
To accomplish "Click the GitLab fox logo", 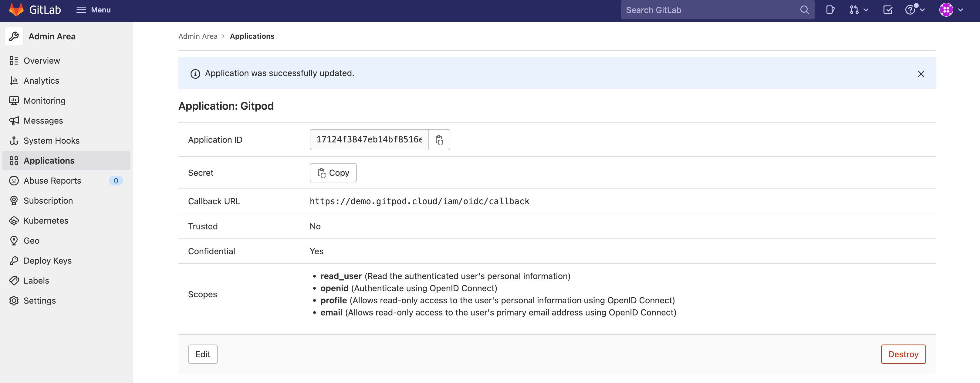I will [16, 9].
